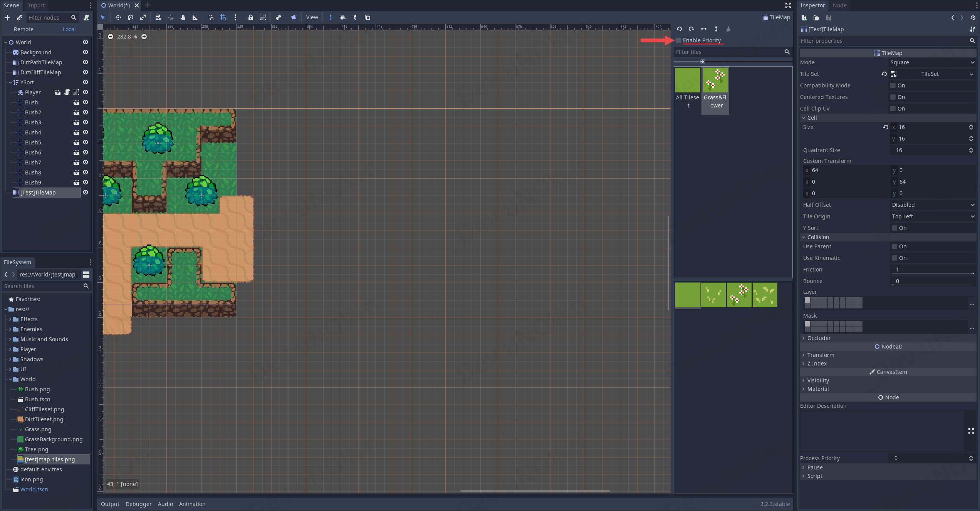Screen dimensions: 980x511
Task: Open the Mode Square dropdown
Action: tap(932, 62)
